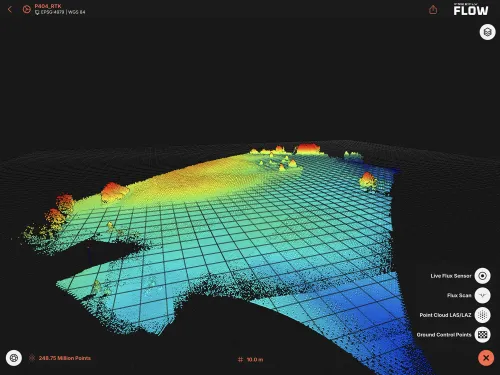Open Ground Control Points checkerboard icon

point(482,335)
